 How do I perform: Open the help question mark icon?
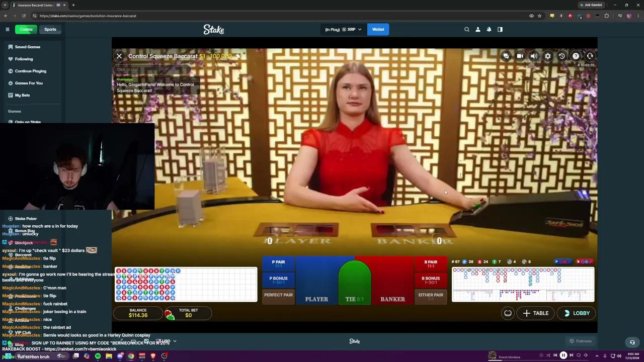(576, 56)
